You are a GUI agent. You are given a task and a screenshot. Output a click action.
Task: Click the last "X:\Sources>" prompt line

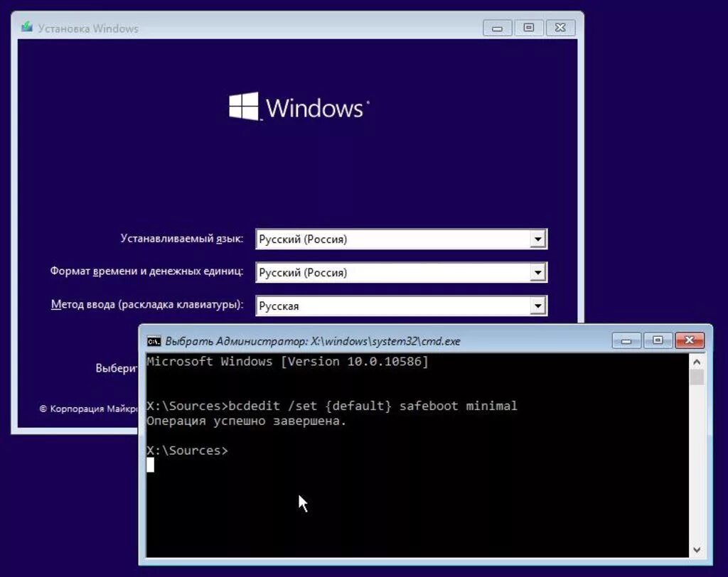pyautogui.click(x=187, y=451)
